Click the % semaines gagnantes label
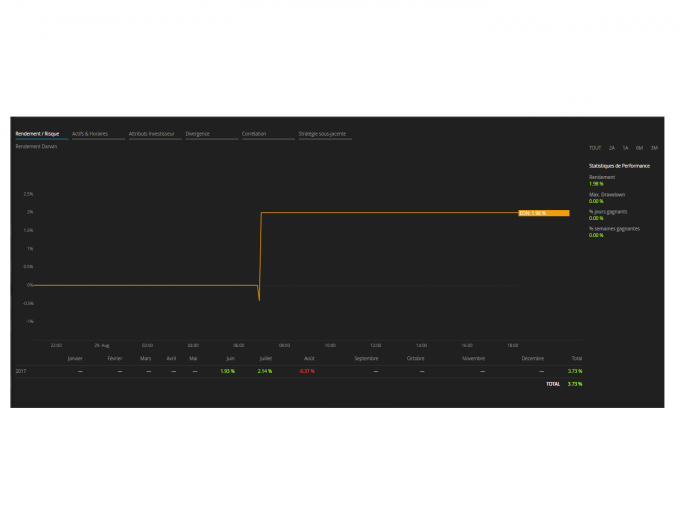The height and width of the screenshot is (525, 680). 614,228
